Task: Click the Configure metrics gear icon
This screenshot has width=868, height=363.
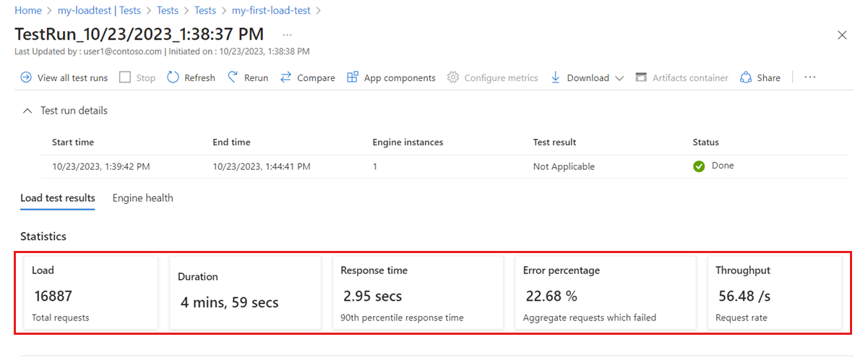Action: pyautogui.click(x=453, y=77)
